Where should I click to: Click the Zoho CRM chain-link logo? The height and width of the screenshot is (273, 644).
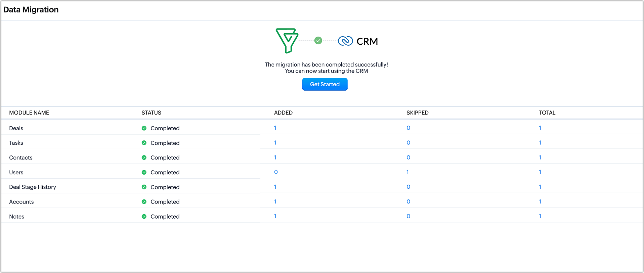click(345, 41)
